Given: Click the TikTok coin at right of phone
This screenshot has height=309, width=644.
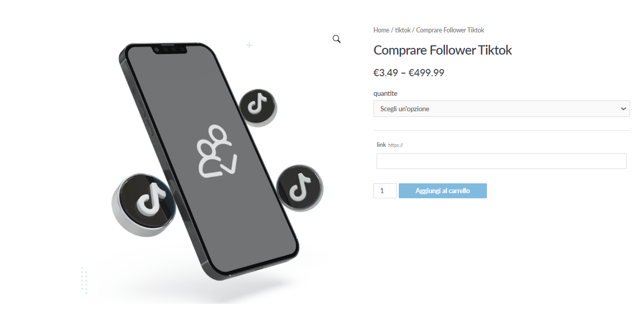Looking at the screenshot, I should coord(299,187).
